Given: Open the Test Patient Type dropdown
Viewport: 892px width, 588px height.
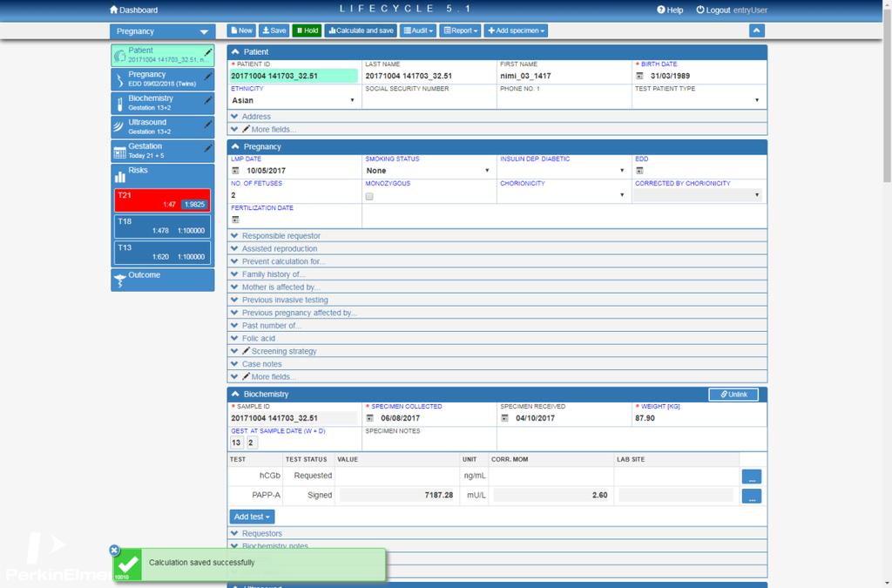Looking at the screenshot, I should click(x=698, y=100).
